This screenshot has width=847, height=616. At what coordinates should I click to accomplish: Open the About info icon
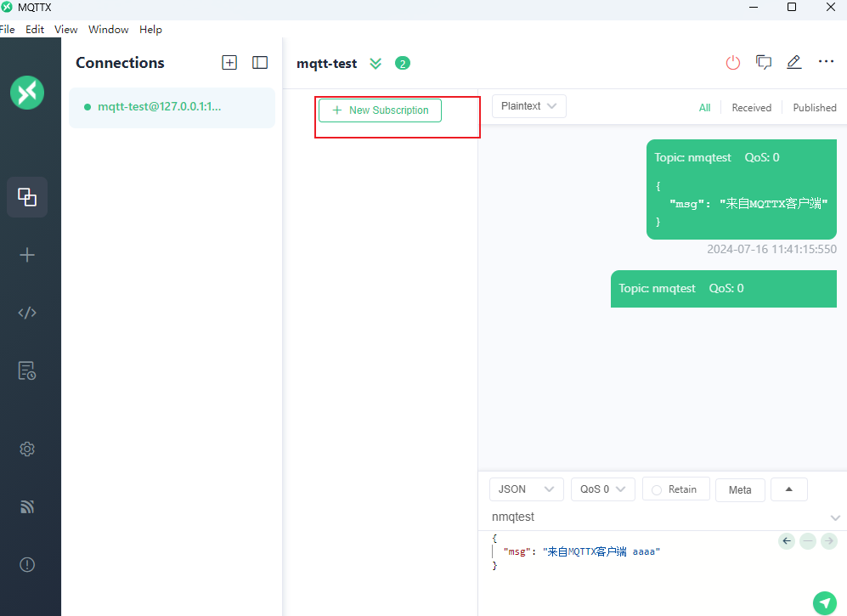click(27, 565)
